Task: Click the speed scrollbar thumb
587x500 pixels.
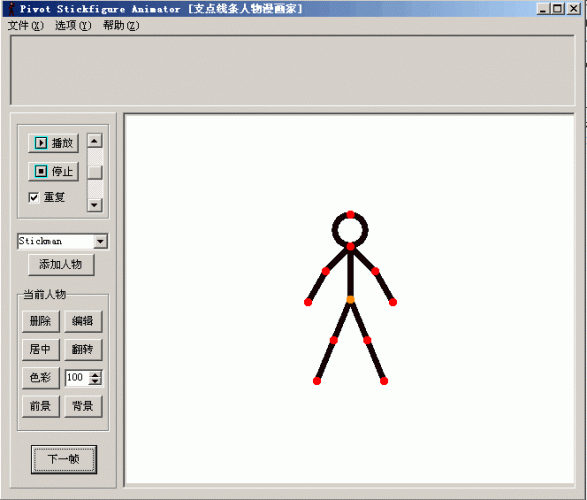Action: (95, 173)
